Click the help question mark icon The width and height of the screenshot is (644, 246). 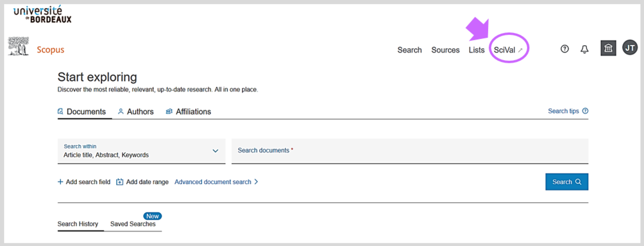tap(565, 49)
